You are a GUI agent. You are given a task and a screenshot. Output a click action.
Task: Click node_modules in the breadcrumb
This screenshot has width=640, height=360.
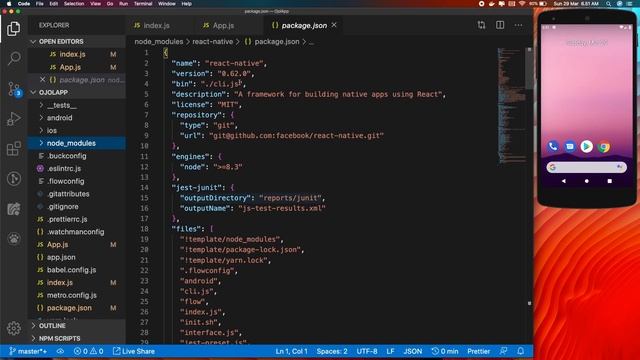pos(159,42)
